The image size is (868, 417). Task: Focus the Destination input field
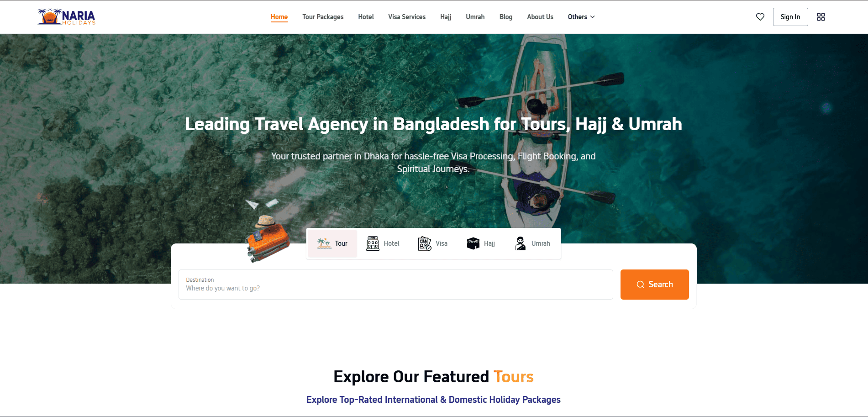tap(395, 285)
